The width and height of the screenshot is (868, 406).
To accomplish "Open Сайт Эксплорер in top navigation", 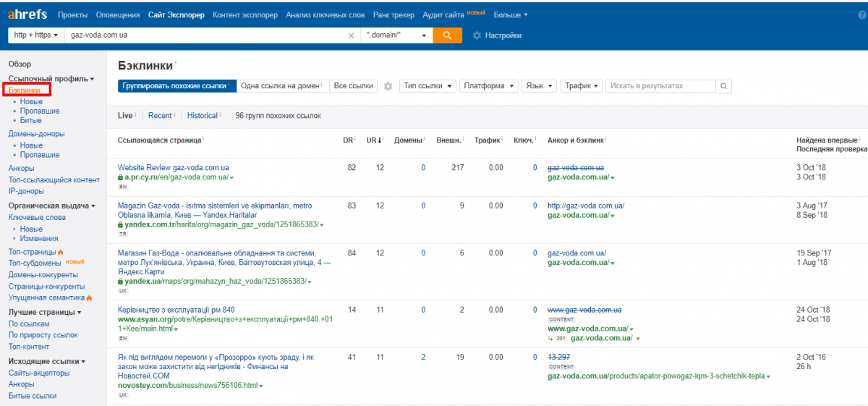I will tap(176, 14).
